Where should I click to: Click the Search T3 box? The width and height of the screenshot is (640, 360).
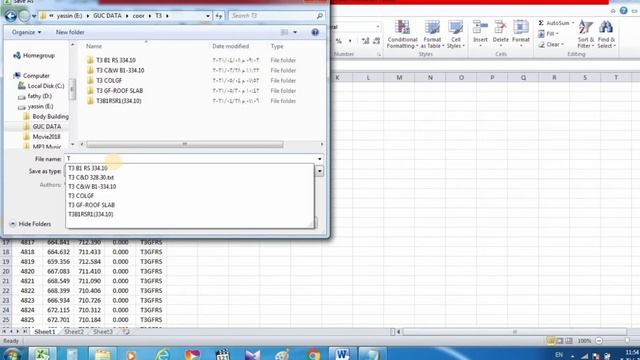[272, 16]
